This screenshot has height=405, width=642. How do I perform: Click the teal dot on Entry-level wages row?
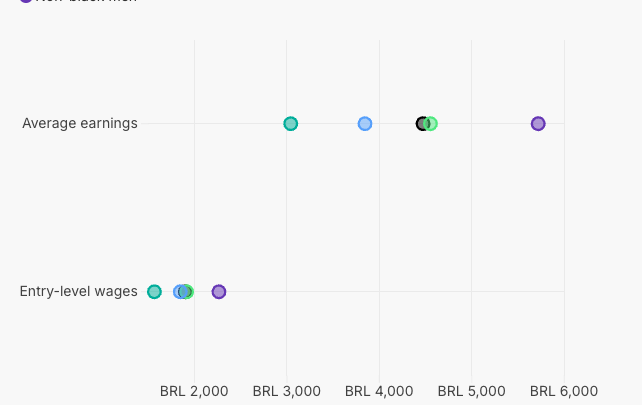point(154,292)
